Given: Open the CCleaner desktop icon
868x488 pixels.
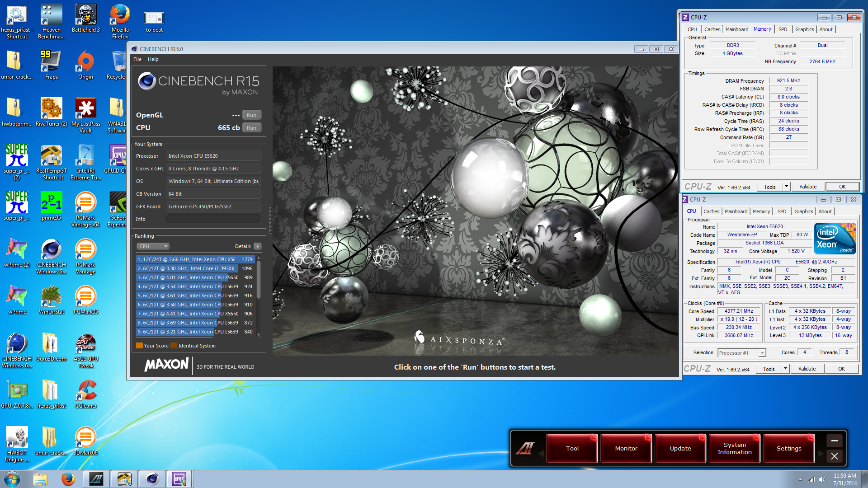Looking at the screenshot, I should [86, 394].
